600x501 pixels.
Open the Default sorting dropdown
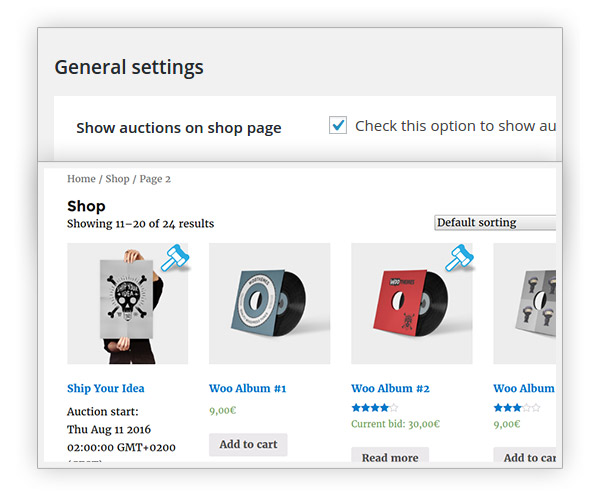click(495, 223)
